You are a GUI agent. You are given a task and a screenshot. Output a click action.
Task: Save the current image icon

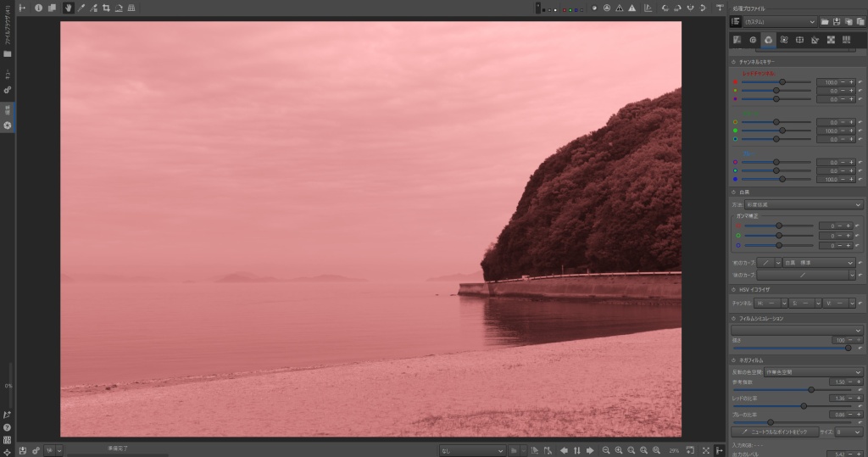click(x=23, y=450)
